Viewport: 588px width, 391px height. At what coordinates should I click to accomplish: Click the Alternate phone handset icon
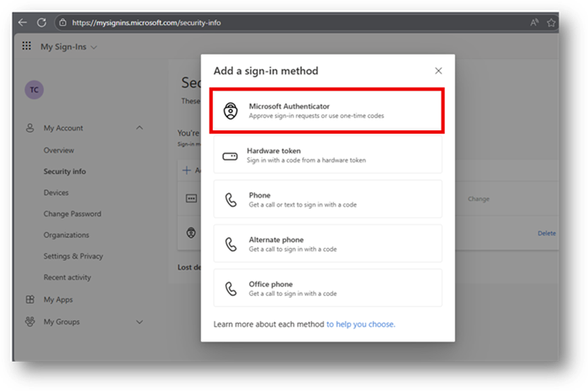click(x=230, y=245)
